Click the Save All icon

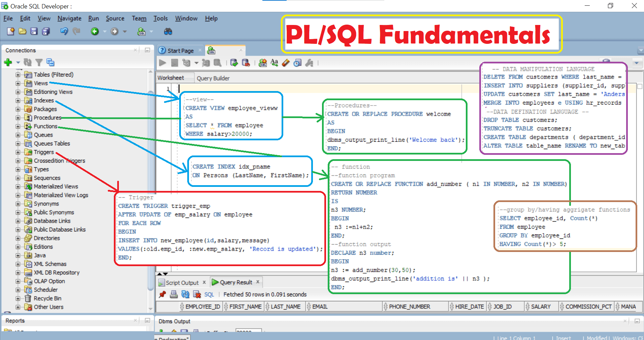point(45,31)
